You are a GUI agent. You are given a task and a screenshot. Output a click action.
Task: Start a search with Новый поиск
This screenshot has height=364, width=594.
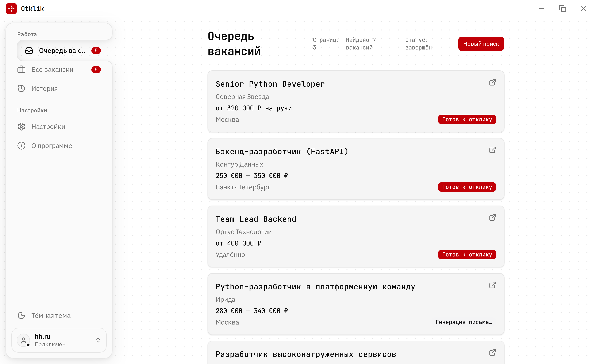481,44
